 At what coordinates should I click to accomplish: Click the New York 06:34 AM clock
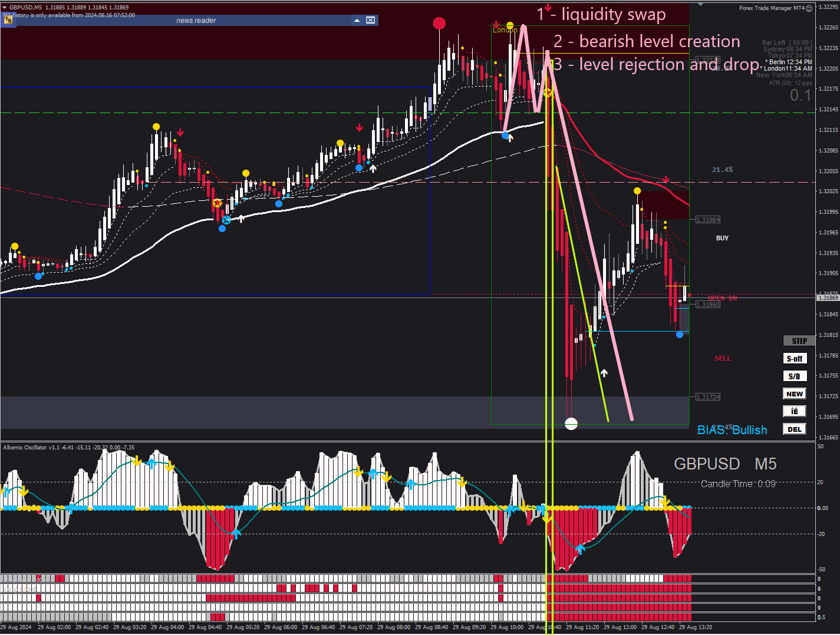click(x=784, y=75)
